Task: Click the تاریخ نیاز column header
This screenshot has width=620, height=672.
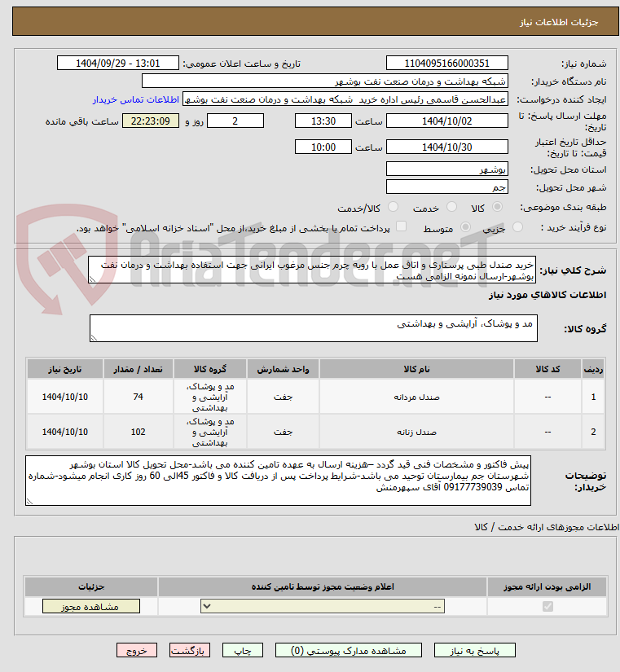Action: [x=64, y=369]
